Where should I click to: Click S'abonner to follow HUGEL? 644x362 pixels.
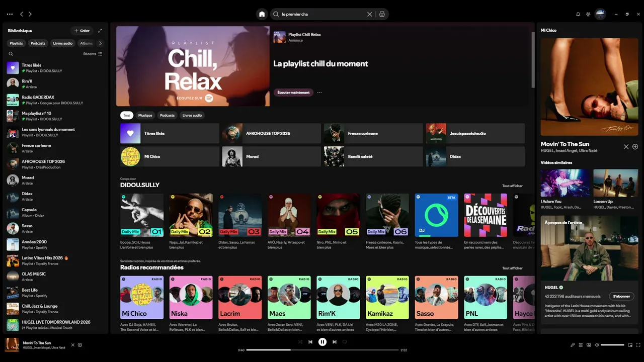point(621,296)
